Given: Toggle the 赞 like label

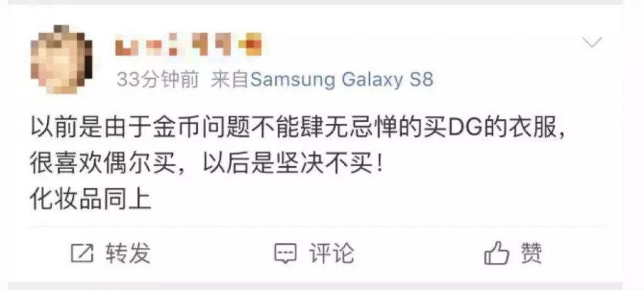Looking at the screenshot, I should click(531, 253).
